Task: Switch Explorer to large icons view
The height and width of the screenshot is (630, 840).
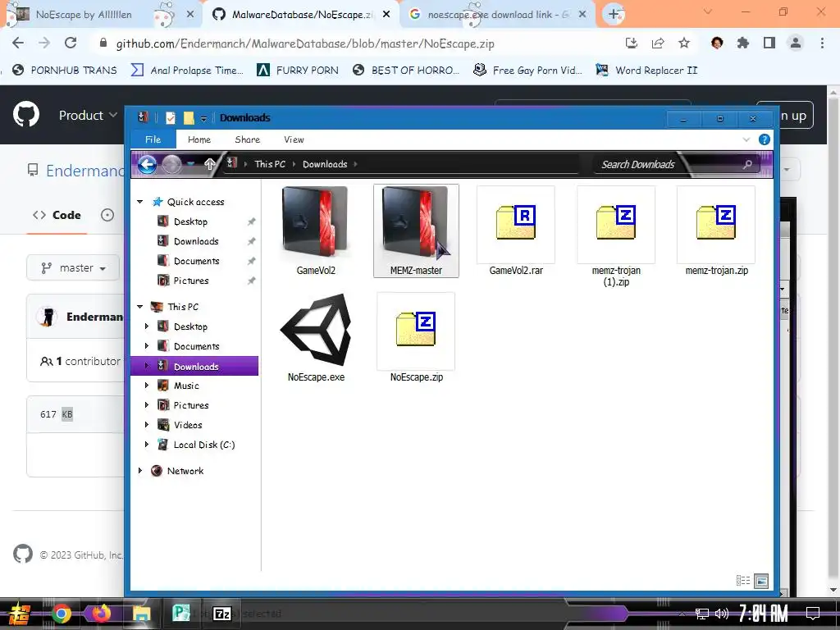Action: point(761,581)
